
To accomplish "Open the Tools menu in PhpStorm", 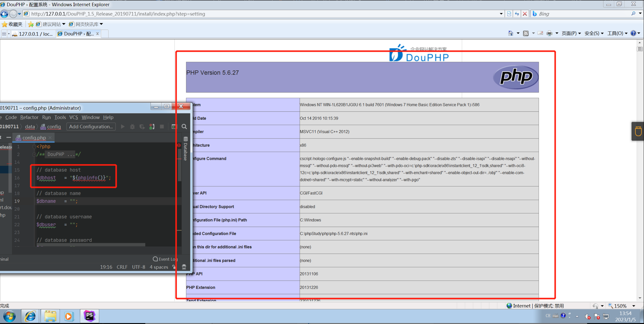I will coord(60,117).
